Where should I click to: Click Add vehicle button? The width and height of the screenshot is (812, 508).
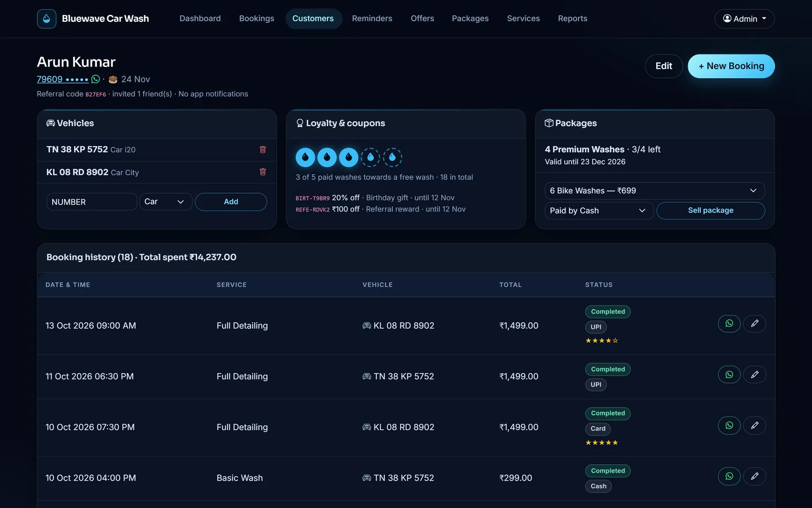231,202
